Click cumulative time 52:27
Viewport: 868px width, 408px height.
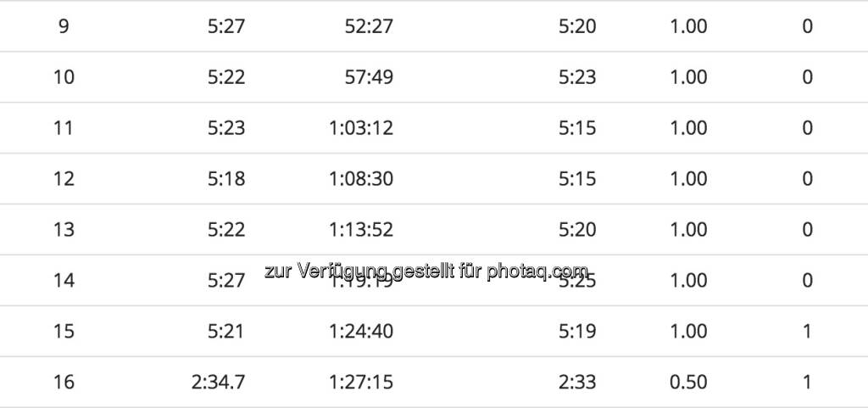tap(369, 26)
